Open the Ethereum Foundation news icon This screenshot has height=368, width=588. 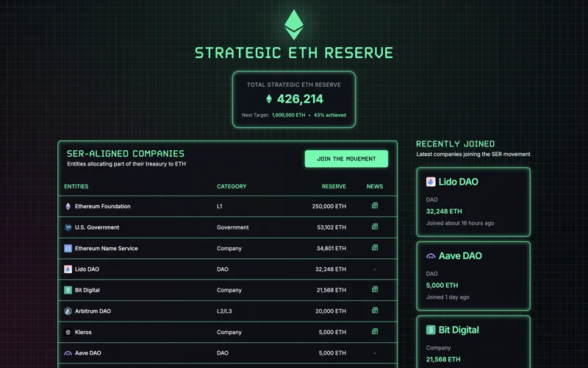pos(375,205)
